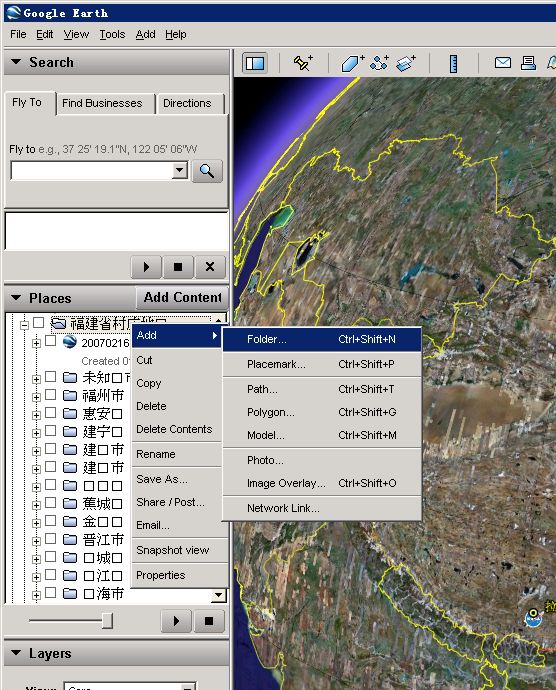556x690 pixels.
Task: Check the 福州市 folder checkbox
Action: 51,395
